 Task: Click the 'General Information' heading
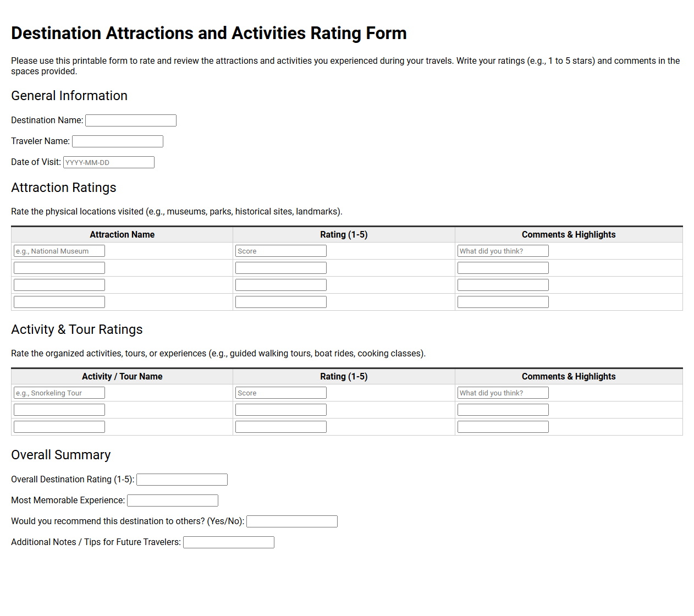pos(69,96)
